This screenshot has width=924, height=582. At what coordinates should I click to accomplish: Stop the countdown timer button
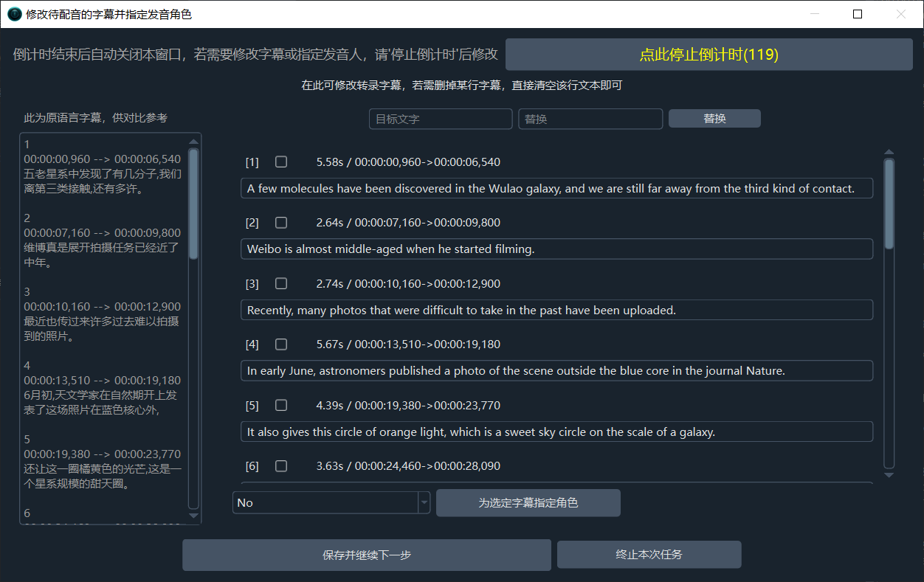coord(708,55)
